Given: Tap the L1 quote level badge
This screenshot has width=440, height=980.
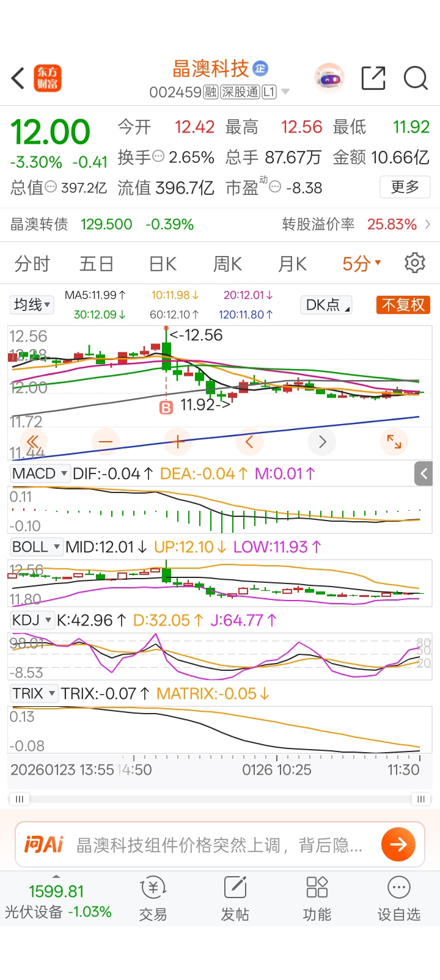Looking at the screenshot, I should pos(269,92).
